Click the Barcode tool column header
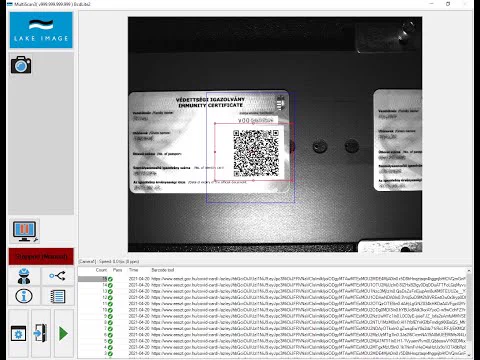The height and width of the screenshot is (360, 480). tap(163, 270)
